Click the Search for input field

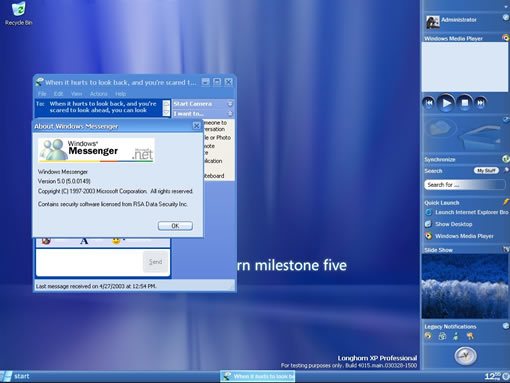(x=465, y=185)
